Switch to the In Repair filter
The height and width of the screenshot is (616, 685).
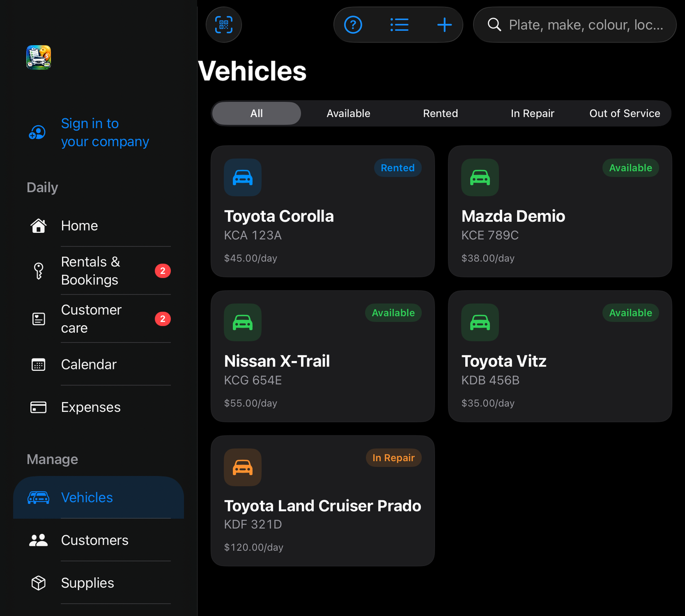click(x=532, y=114)
